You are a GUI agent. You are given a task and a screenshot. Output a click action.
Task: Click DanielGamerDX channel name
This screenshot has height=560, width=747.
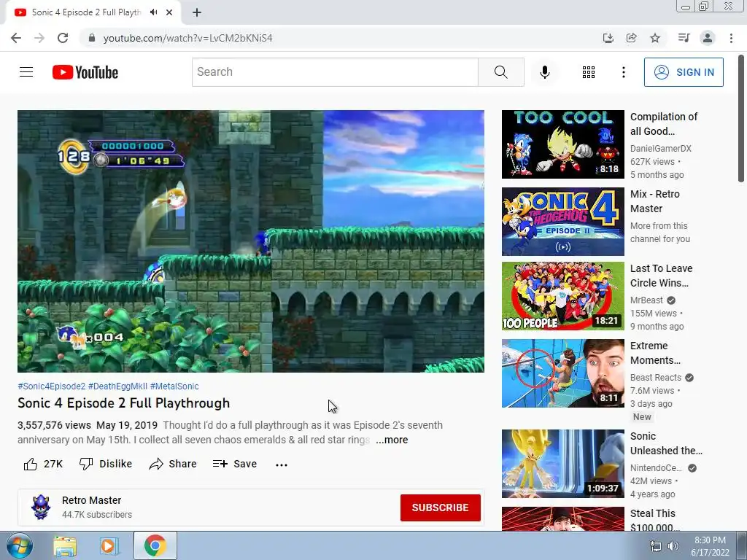pyautogui.click(x=660, y=149)
